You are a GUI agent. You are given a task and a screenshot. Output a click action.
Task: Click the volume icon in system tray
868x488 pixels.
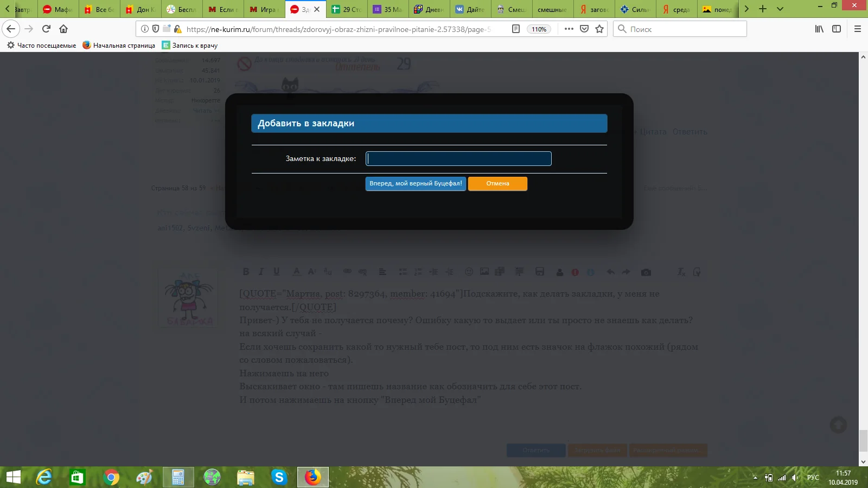coord(795,478)
